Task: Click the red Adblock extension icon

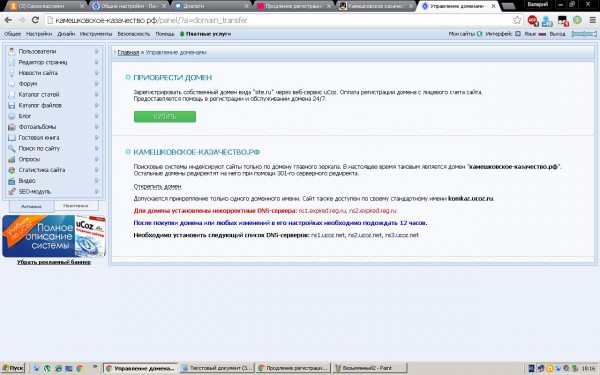Action: [533, 20]
